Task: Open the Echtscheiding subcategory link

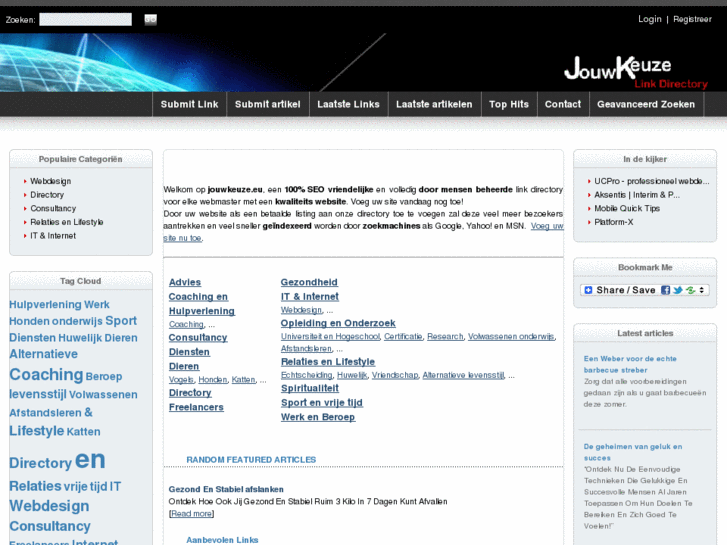Action: point(306,375)
